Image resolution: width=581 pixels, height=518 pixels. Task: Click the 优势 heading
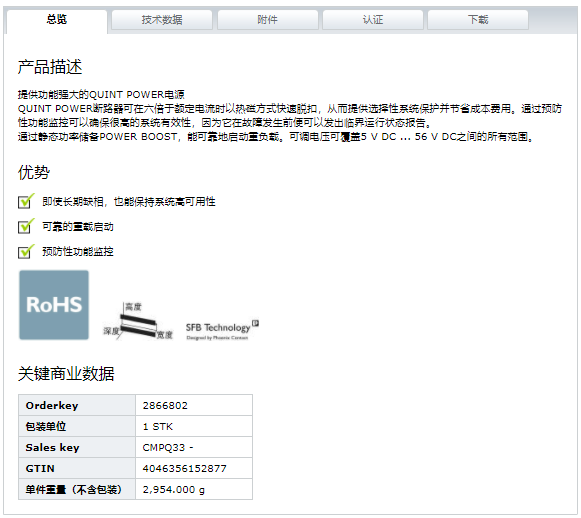point(34,172)
